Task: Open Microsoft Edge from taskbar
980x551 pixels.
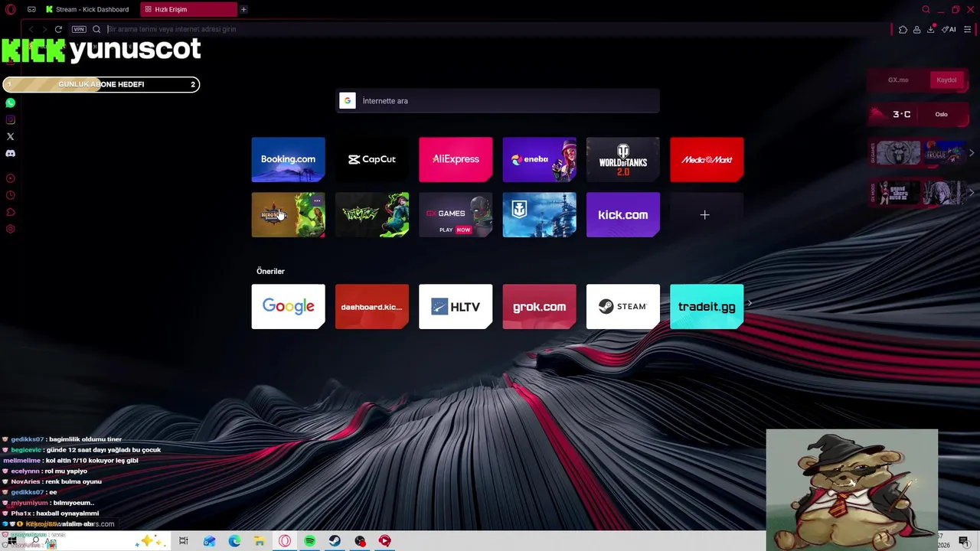Action: [234, 541]
